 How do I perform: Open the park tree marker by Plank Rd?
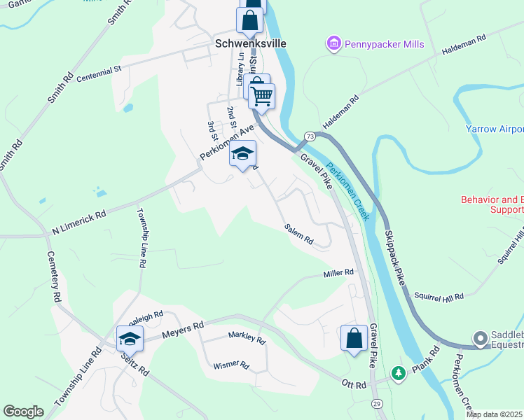(x=399, y=373)
